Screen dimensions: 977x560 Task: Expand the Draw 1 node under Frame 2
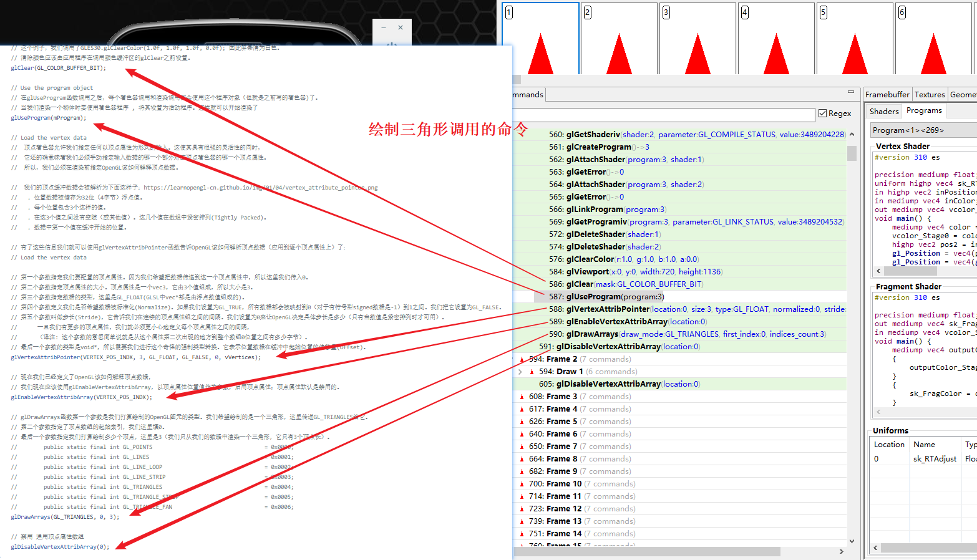pos(521,371)
